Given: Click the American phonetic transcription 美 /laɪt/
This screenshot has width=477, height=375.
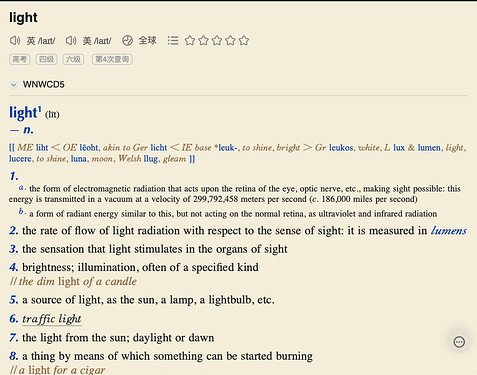Looking at the screenshot, I should coord(97,41).
